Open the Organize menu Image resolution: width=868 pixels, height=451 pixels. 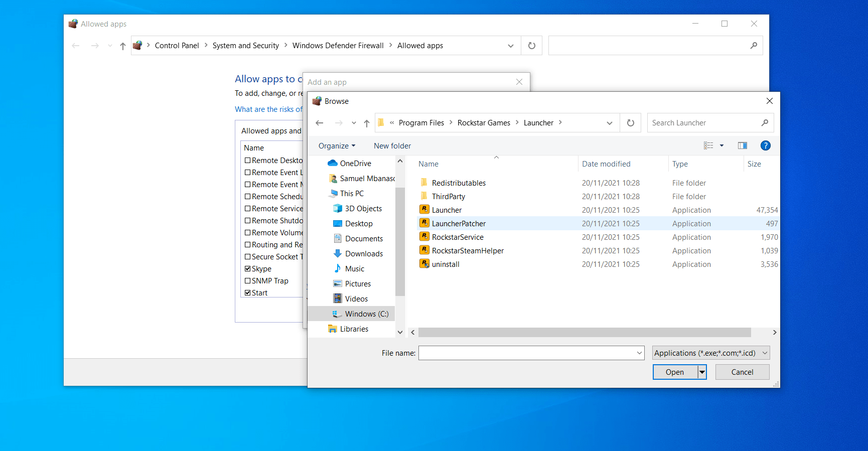337,146
